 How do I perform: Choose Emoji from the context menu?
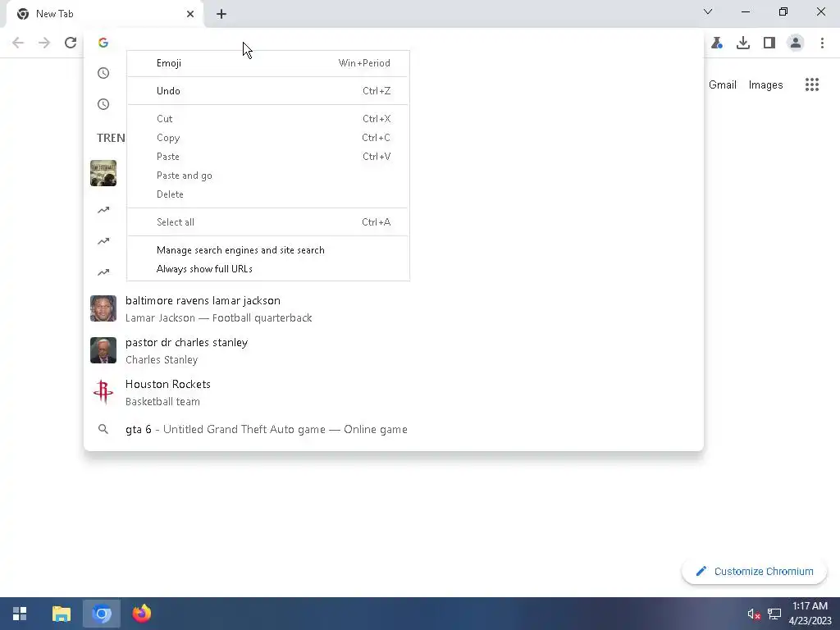(x=268, y=63)
